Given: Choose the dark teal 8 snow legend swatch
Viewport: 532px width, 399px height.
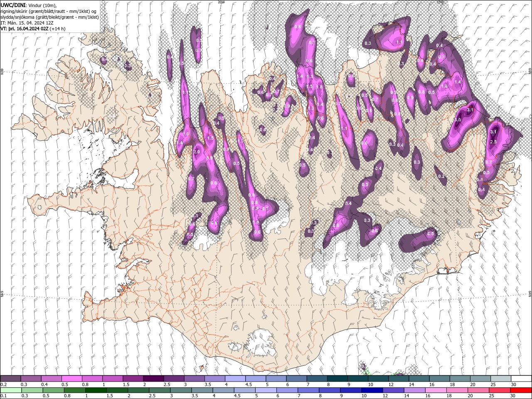Looking at the screenshot, I should [337, 379].
